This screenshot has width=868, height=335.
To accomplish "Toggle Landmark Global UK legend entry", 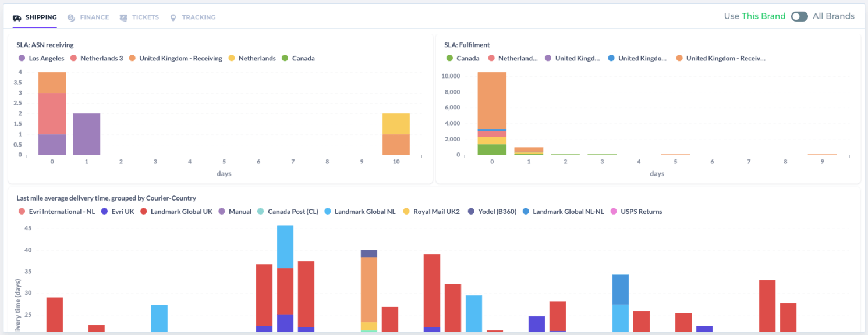I will pos(181,212).
